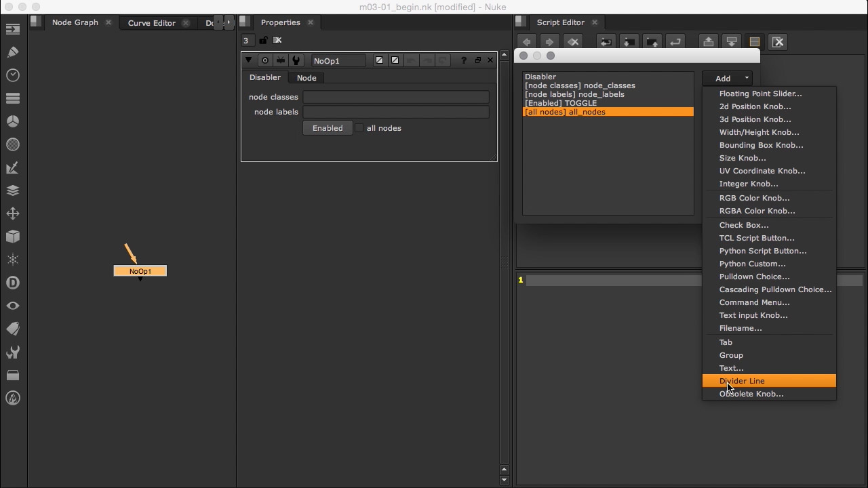Open the Color nodes toolbar menu
This screenshot has height=488, width=868.
tap(13, 121)
